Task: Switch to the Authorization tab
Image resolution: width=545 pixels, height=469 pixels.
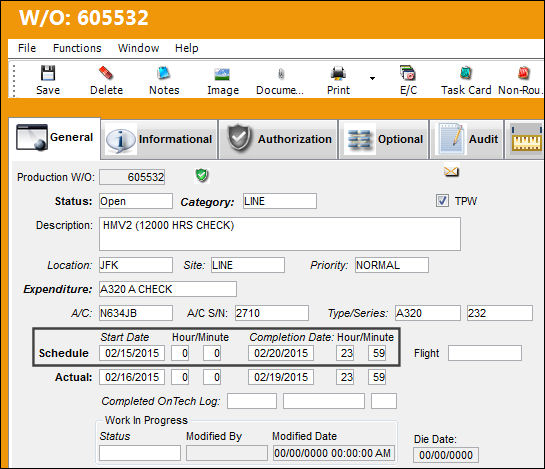Action: 278,139
